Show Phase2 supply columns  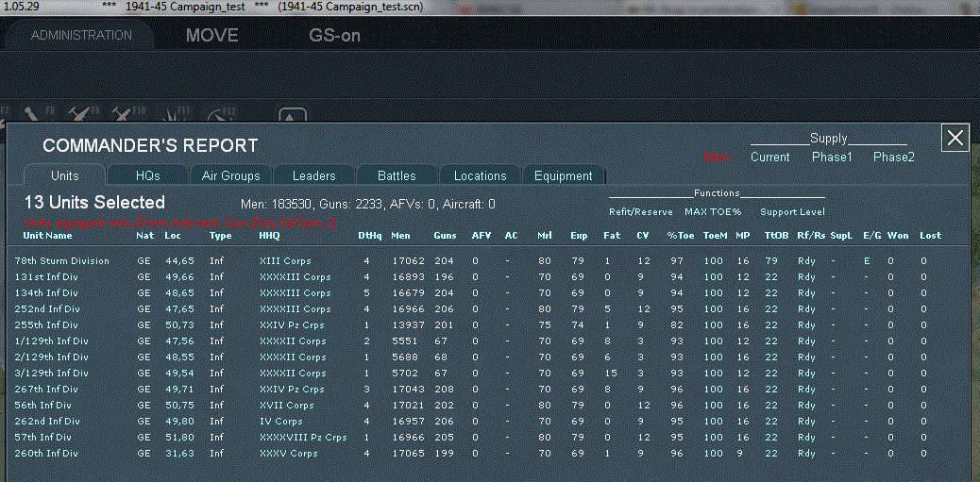point(894,158)
